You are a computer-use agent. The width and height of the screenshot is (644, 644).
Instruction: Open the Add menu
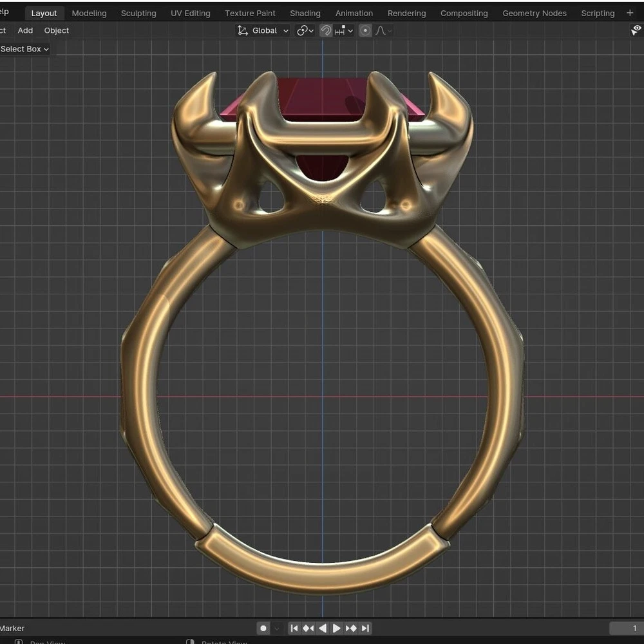click(25, 30)
